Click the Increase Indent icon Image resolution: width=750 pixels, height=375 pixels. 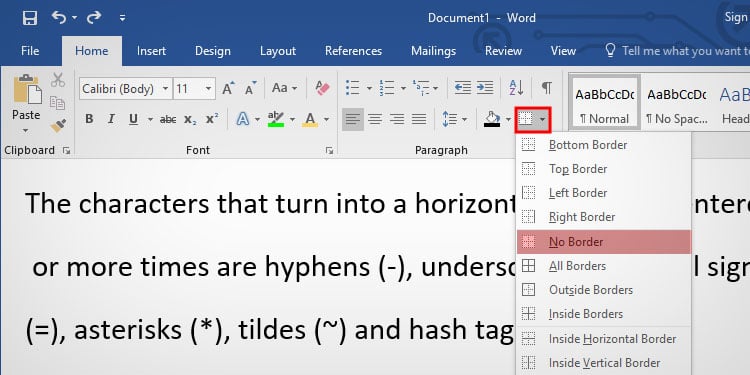[485, 88]
